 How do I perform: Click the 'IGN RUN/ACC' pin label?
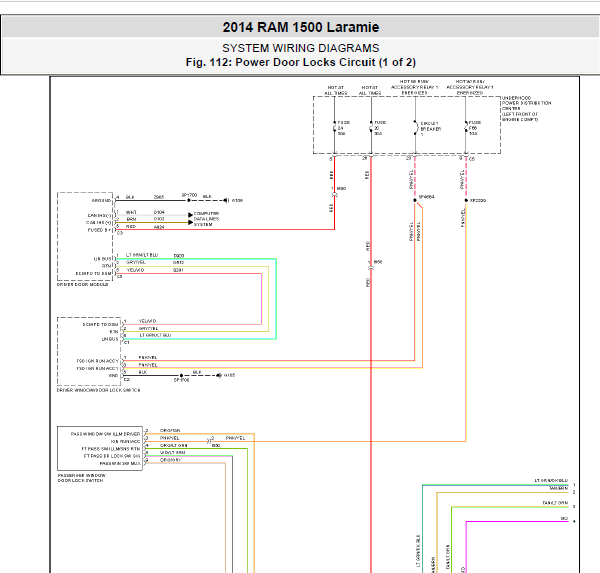click(x=125, y=442)
